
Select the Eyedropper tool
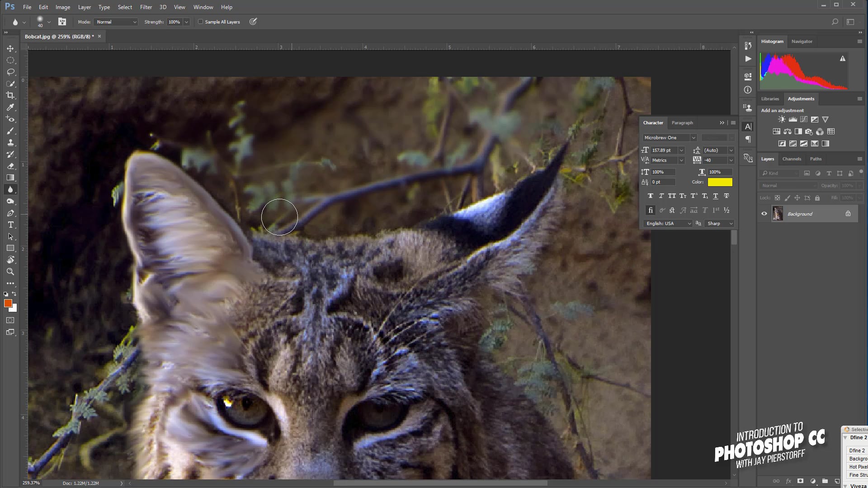[10, 107]
